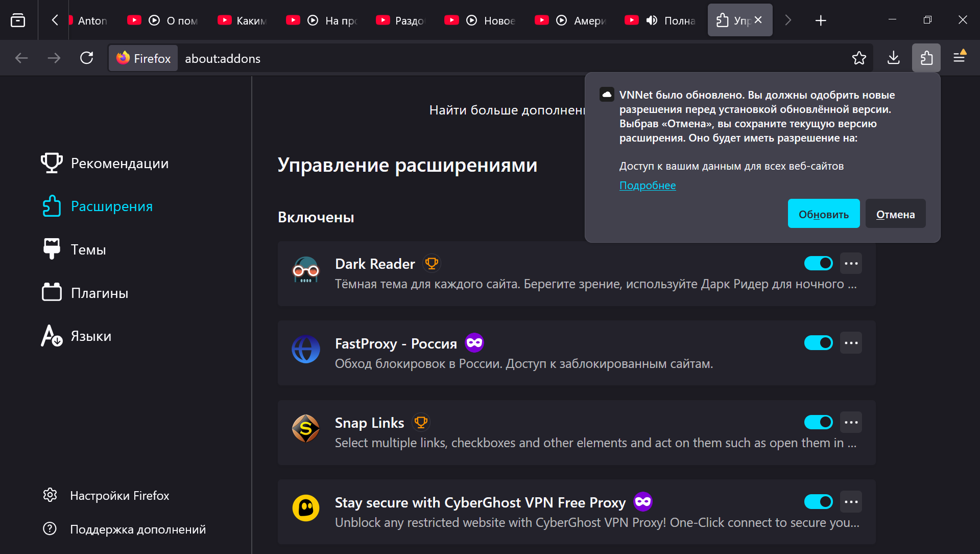Switch to the "На пр" YouTube tab
980x554 pixels.
click(322, 20)
